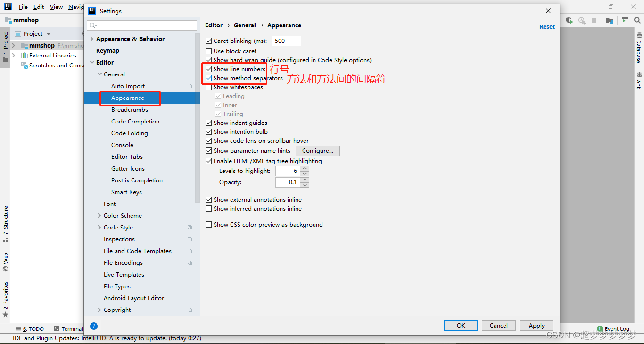644x344 pixels.
Task: Toggle Show intention bulb
Action: tap(208, 131)
